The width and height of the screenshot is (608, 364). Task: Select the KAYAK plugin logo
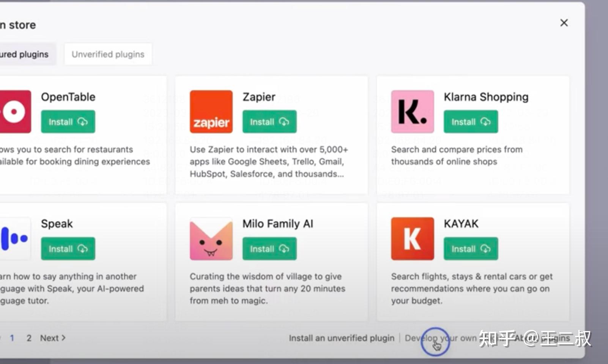point(412,239)
